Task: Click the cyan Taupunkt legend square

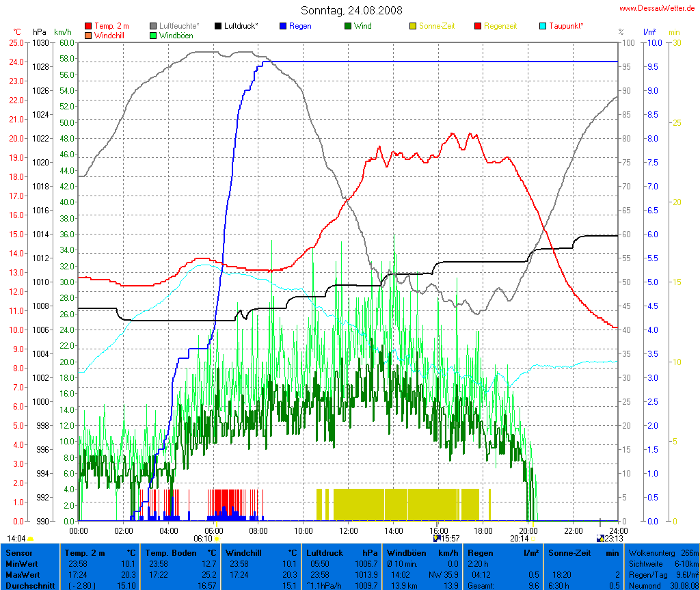Action: (x=543, y=26)
